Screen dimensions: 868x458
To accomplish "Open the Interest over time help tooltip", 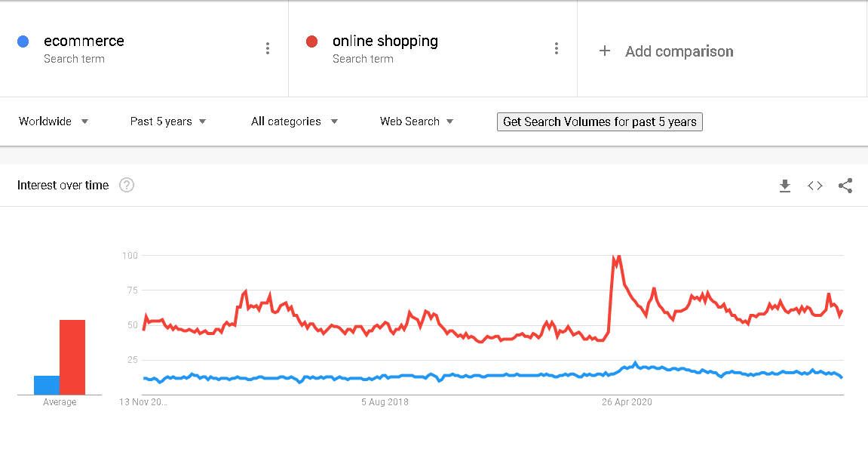I will pos(126,185).
